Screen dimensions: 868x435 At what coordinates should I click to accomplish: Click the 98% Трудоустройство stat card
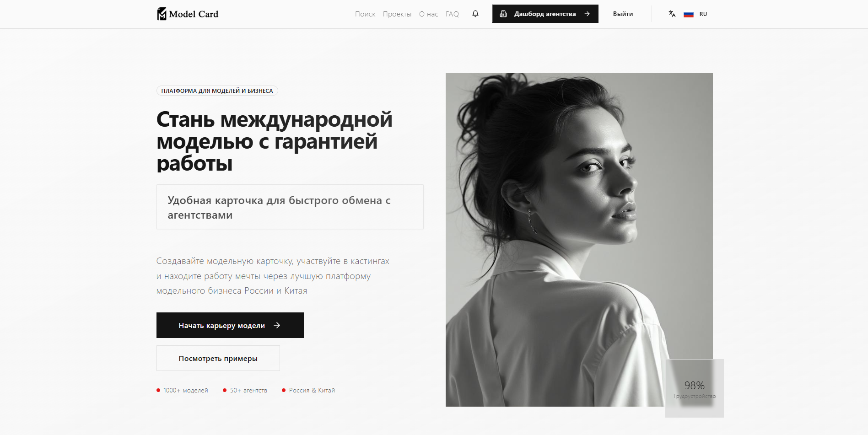click(x=695, y=388)
